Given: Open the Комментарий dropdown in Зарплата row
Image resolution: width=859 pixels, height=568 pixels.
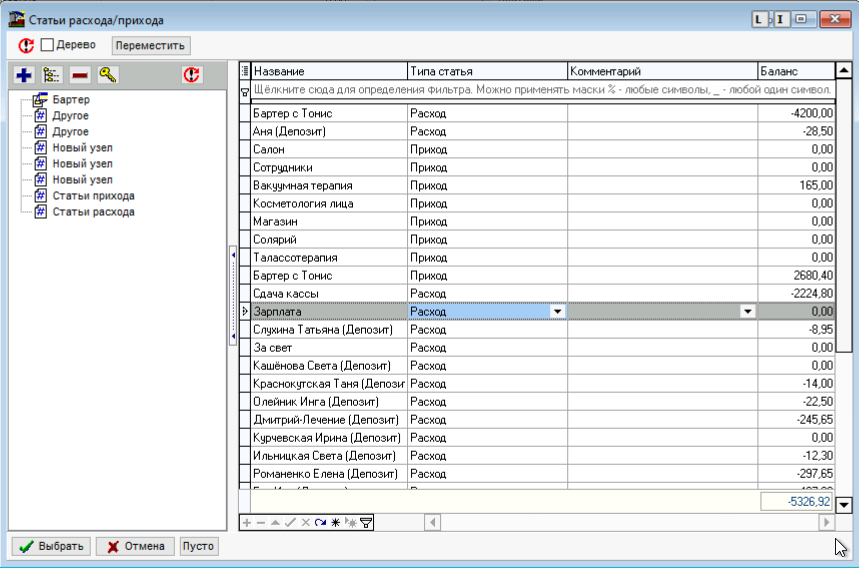Looking at the screenshot, I should click(746, 312).
